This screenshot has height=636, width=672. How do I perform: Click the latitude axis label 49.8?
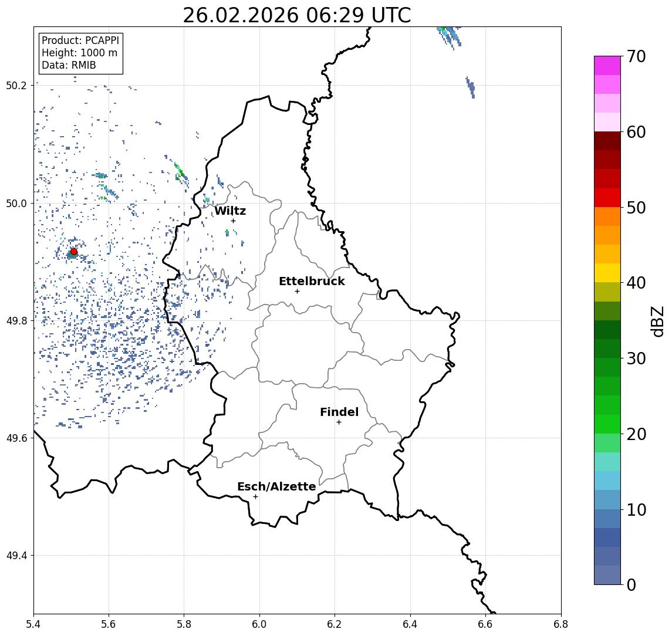tap(16, 320)
